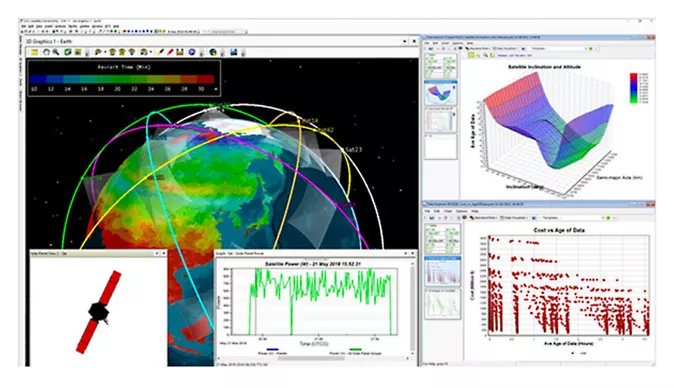Image resolution: width=674 pixels, height=388 pixels.
Task: Click the Sat23 satellite label on the globe
Action: click(x=354, y=150)
